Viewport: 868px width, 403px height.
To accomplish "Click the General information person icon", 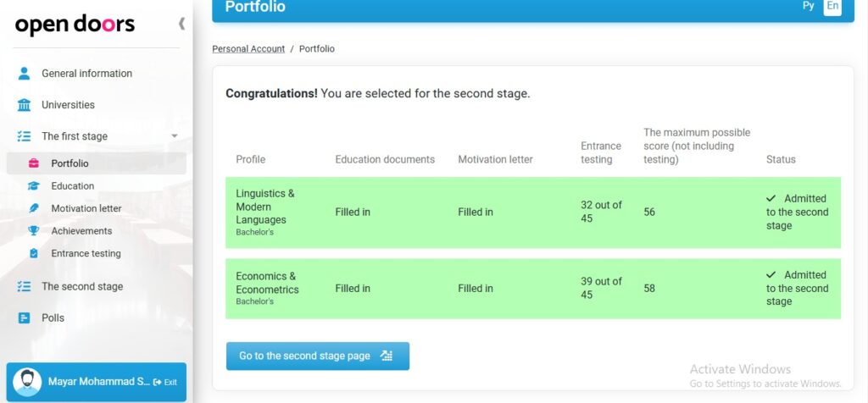I will point(24,74).
